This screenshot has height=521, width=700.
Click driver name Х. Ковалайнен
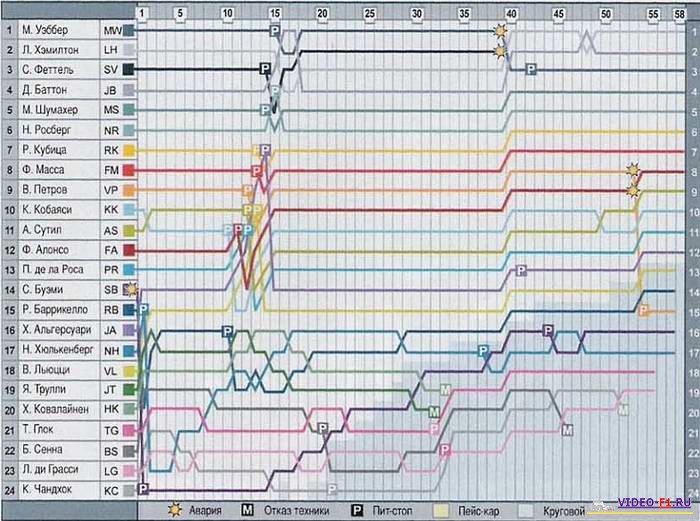coord(58,409)
